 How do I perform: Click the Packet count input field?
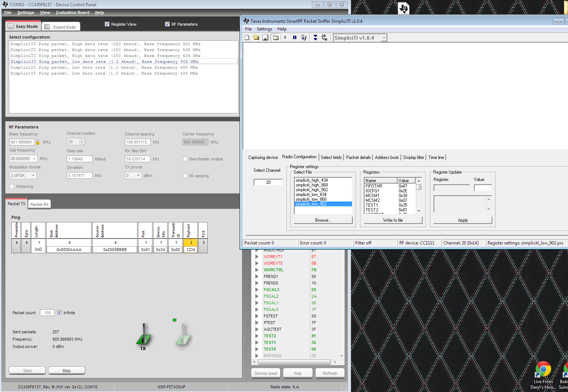click(47, 313)
